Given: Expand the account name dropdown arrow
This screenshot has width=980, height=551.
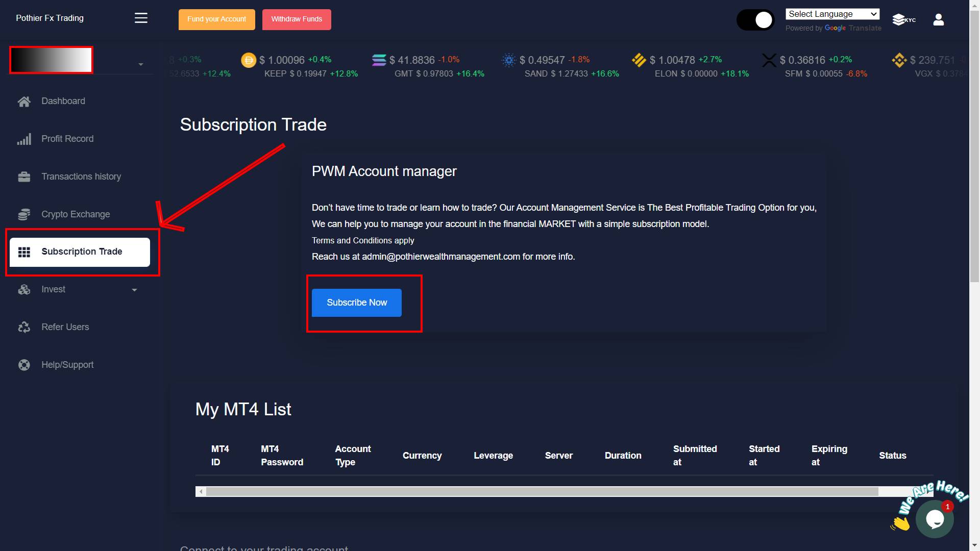Looking at the screenshot, I should [141, 65].
